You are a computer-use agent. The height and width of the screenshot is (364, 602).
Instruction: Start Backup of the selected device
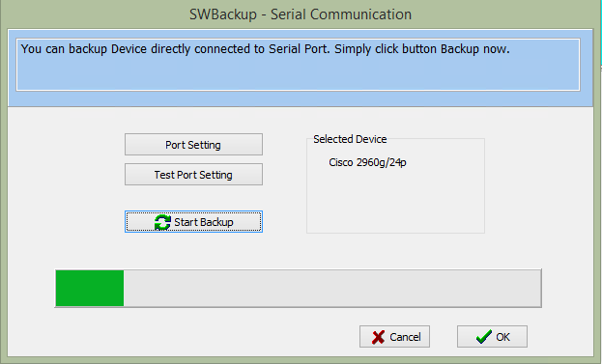(193, 222)
